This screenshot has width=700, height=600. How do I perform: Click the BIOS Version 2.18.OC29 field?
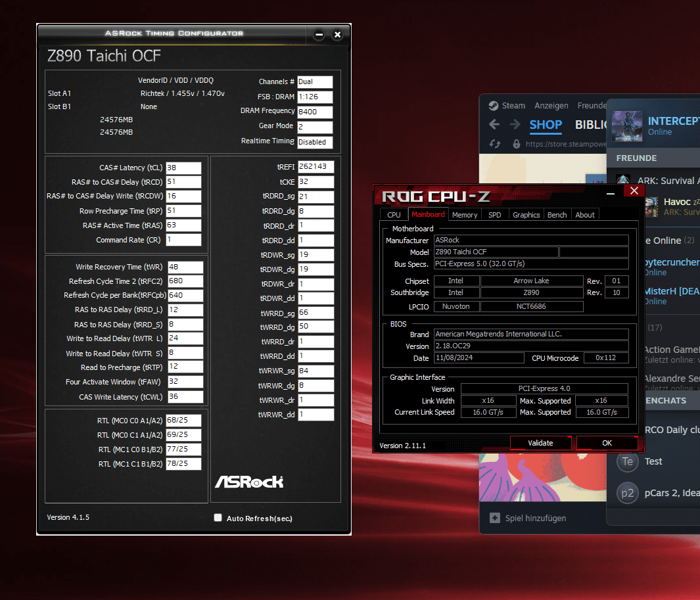click(x=531, y=346)
